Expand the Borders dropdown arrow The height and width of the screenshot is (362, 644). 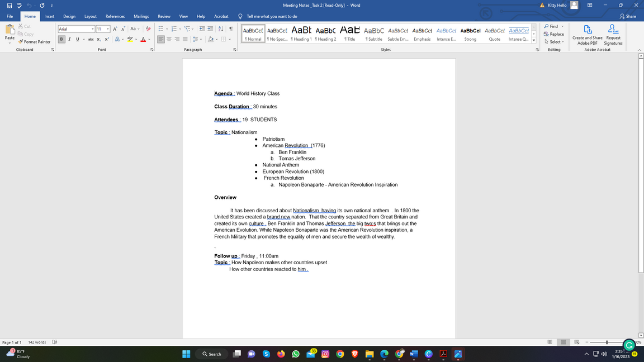coord(230,40)
